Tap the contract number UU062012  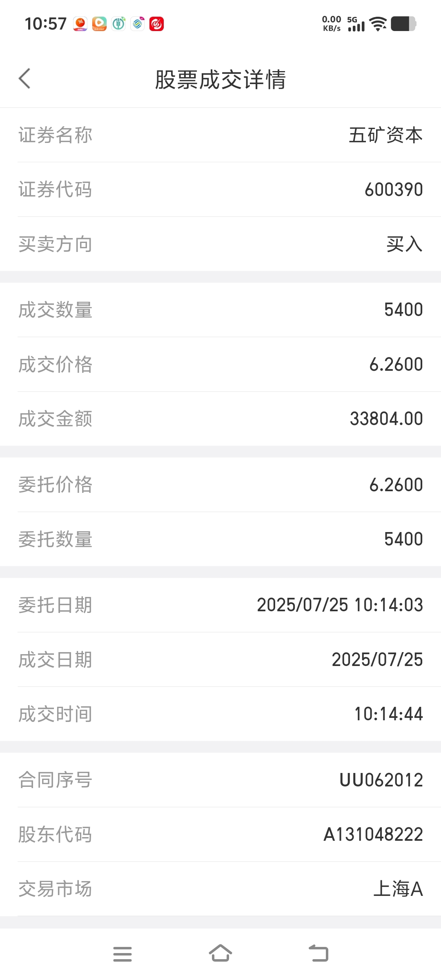(x=381, y=780)
